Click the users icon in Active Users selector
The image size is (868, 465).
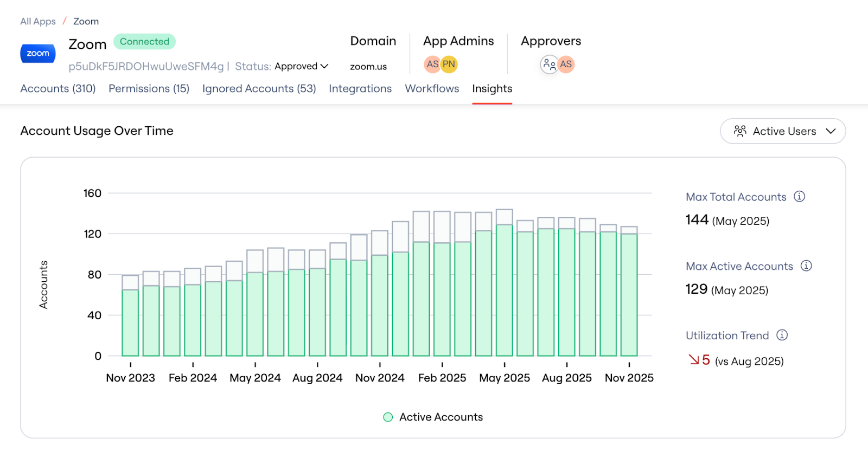tap(740, 131)
